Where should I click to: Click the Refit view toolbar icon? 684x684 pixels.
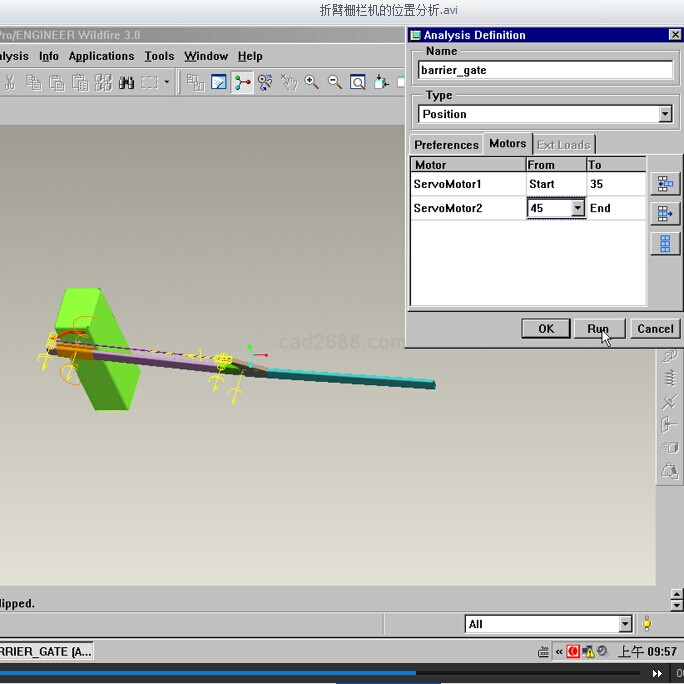pos(358,83)
